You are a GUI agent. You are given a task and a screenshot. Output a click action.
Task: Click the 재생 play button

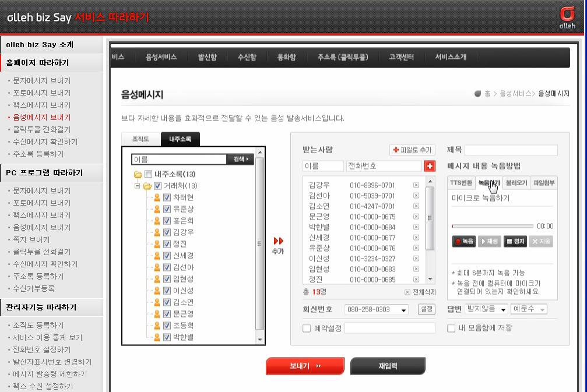[489, 242]
